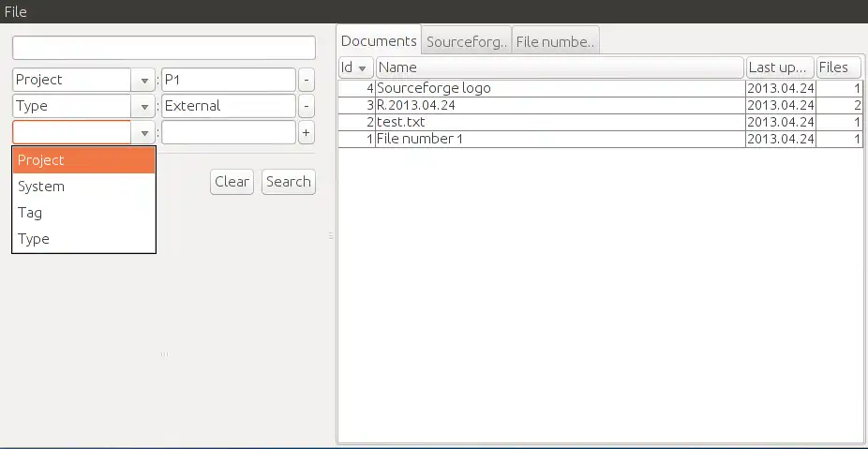Sort by the Name column header
The width and height of the screenshot is (868, 449).
[x=560, y=67]
